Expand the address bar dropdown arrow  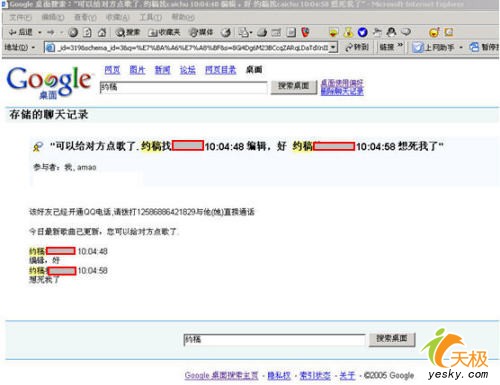click(333, 47)
